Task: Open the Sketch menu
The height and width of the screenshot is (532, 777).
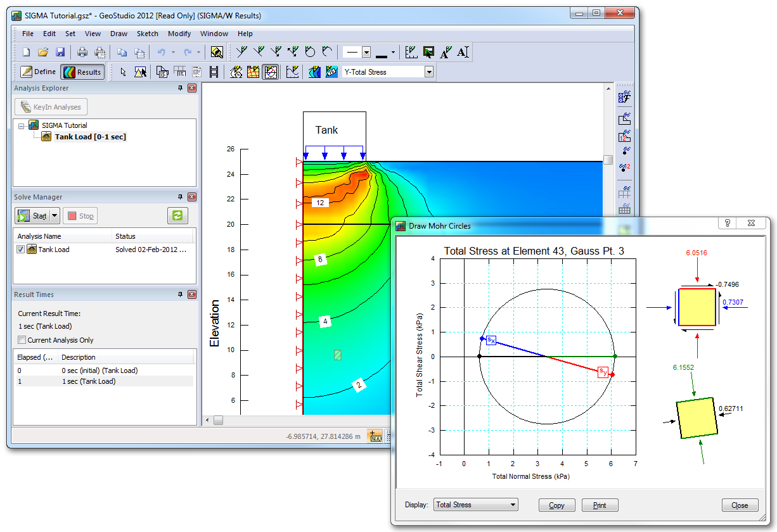Action: click(x=148, y=34)
